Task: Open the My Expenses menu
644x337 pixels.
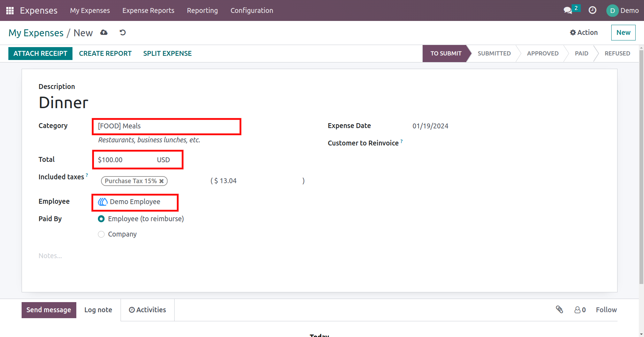Action: [x=90, y=10]
